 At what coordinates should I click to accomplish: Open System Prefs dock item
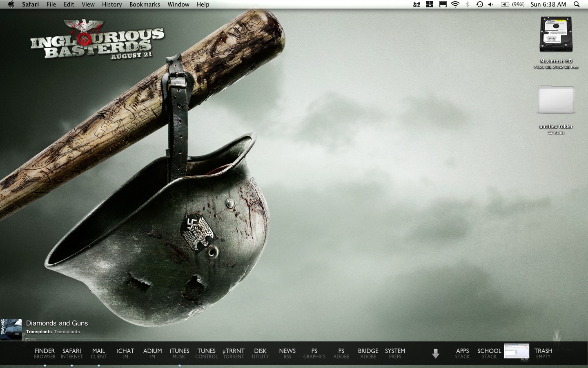pos(395,353)
